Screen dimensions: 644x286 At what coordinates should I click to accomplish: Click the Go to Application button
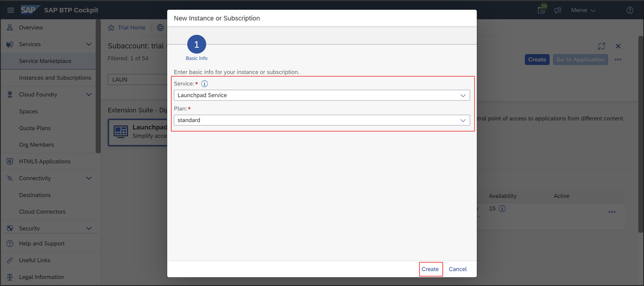580,60
